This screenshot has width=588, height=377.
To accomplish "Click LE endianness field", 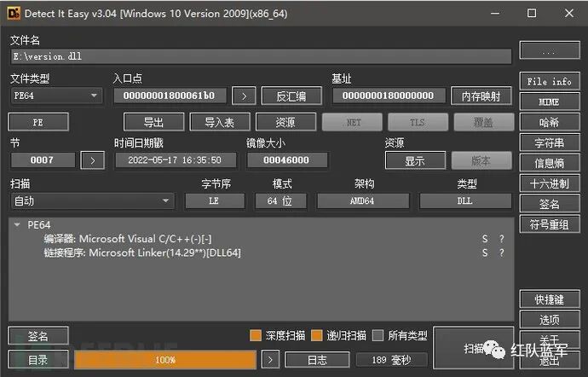I will [x=215, y=201].
